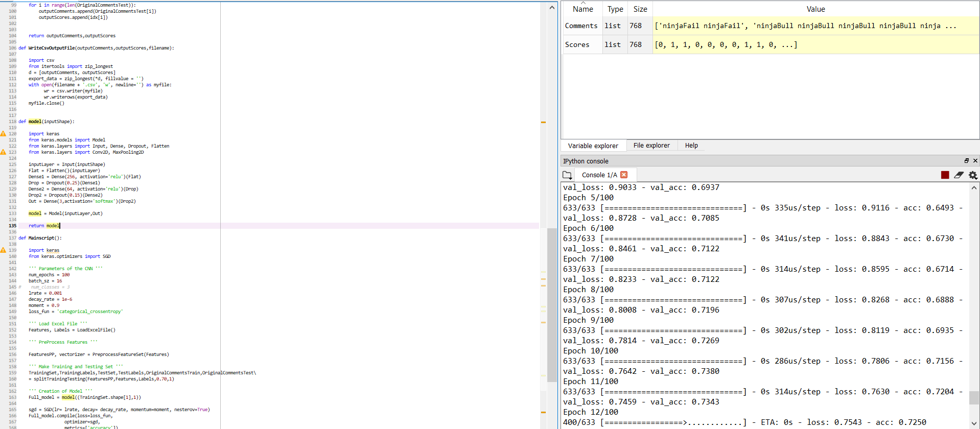Click the Comments value cell with ninjaFail text
This screenshot has width=980, height=429.
(815, 26)
